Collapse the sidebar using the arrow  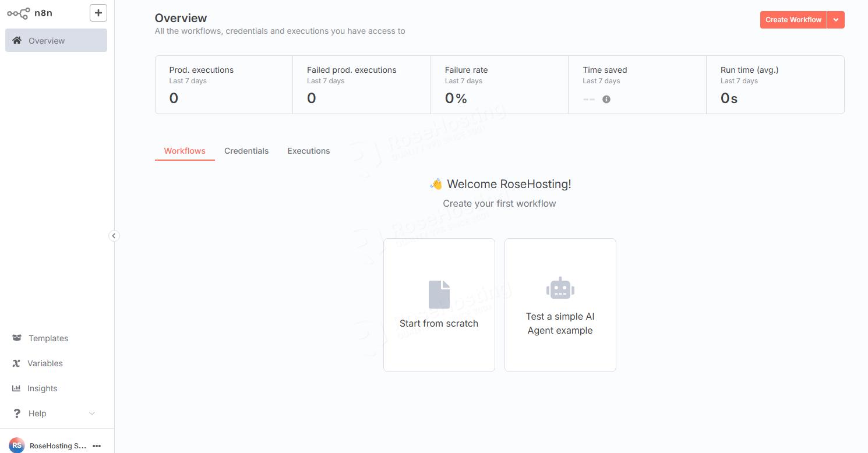point(114,235)
